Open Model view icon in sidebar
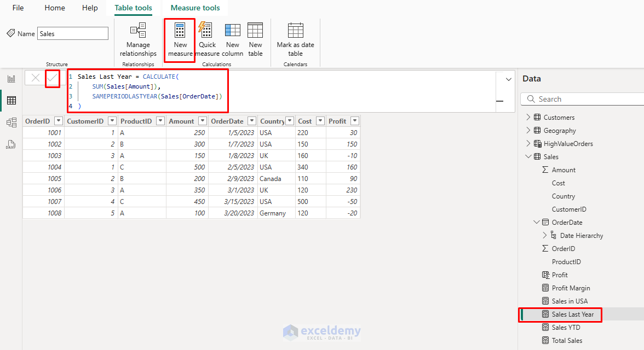Screen dimensions: 644x350 point(12,122)
